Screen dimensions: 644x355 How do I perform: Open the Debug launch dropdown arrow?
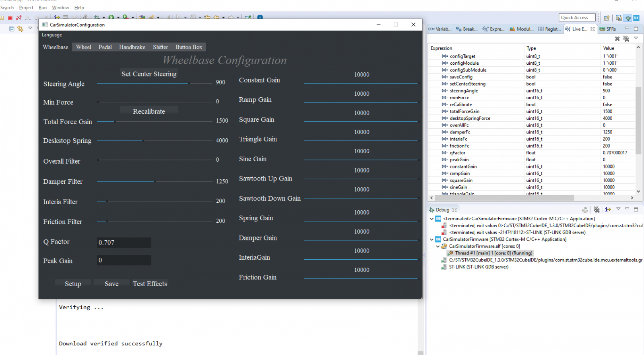(104, 18)
